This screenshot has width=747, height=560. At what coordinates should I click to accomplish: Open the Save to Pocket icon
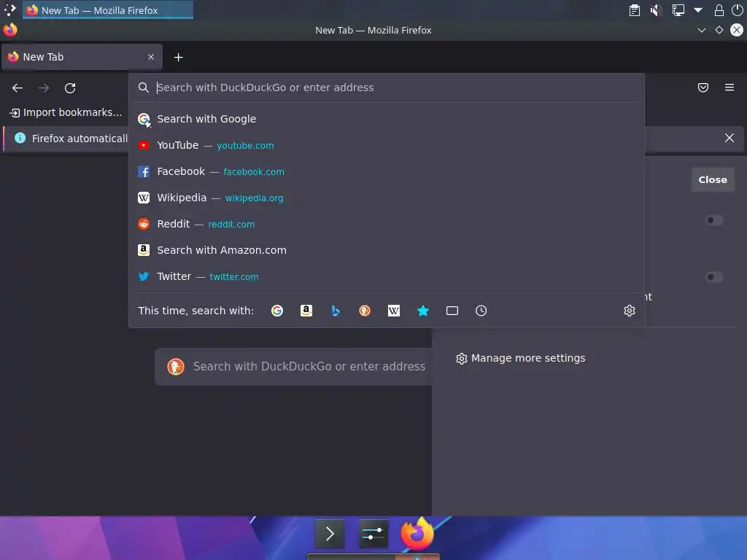703,87
